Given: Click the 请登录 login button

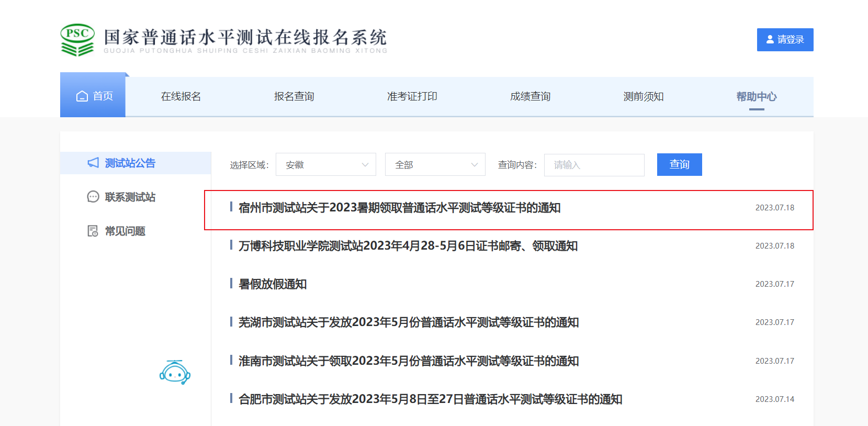Looking at the screenshot, I should click(x=785, y=40).
